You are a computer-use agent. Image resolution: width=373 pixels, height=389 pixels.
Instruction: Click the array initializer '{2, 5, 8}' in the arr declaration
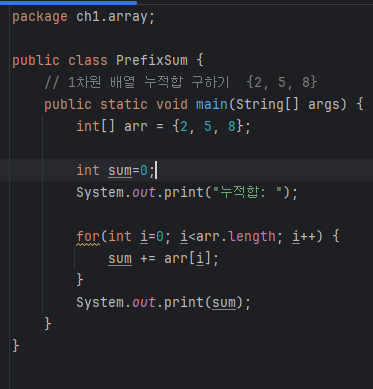208,127
